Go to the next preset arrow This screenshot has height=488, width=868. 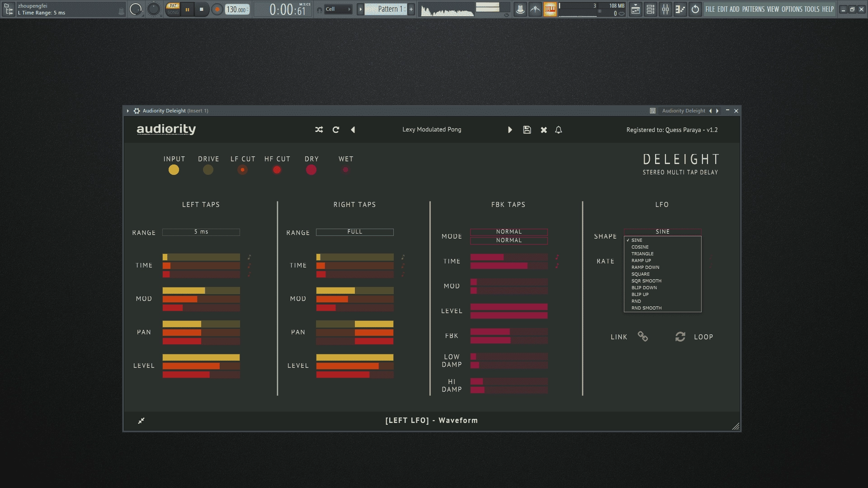(x=510, y=130)
